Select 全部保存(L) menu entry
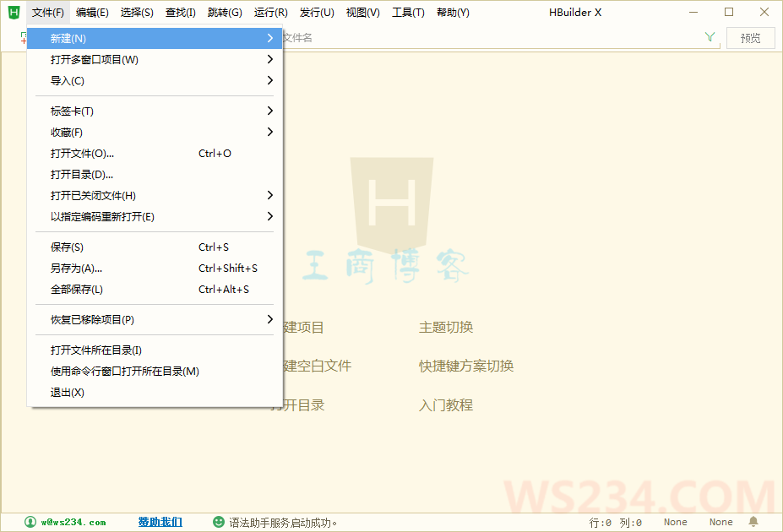The height and width of the screenshot is (532, 783). 155,289
